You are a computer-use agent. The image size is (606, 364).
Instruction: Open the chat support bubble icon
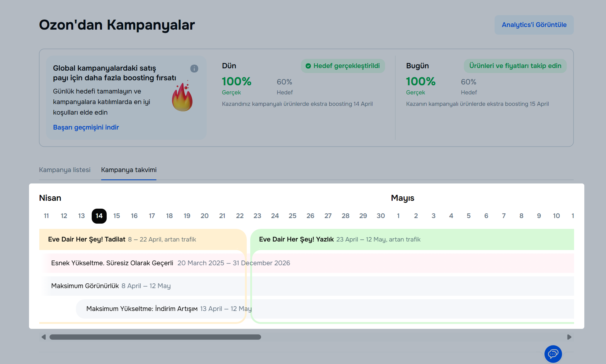tap(553, 354)
